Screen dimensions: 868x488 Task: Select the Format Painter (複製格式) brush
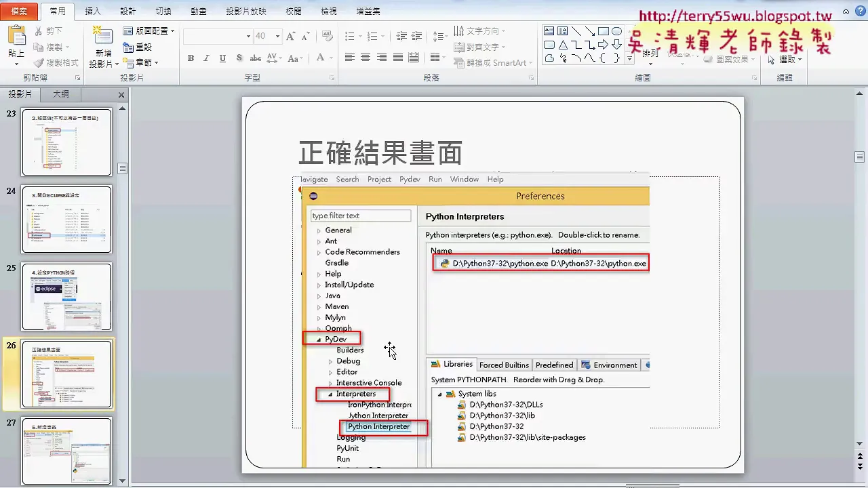[56, 62]
